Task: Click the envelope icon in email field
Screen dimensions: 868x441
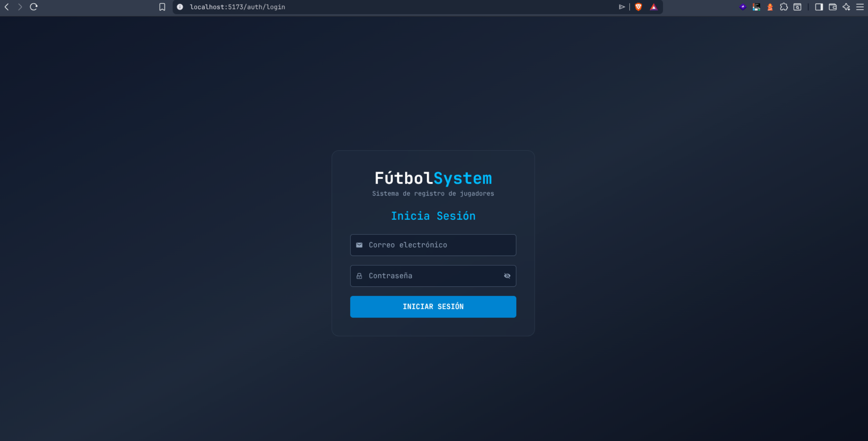Action: click(359, 245)
